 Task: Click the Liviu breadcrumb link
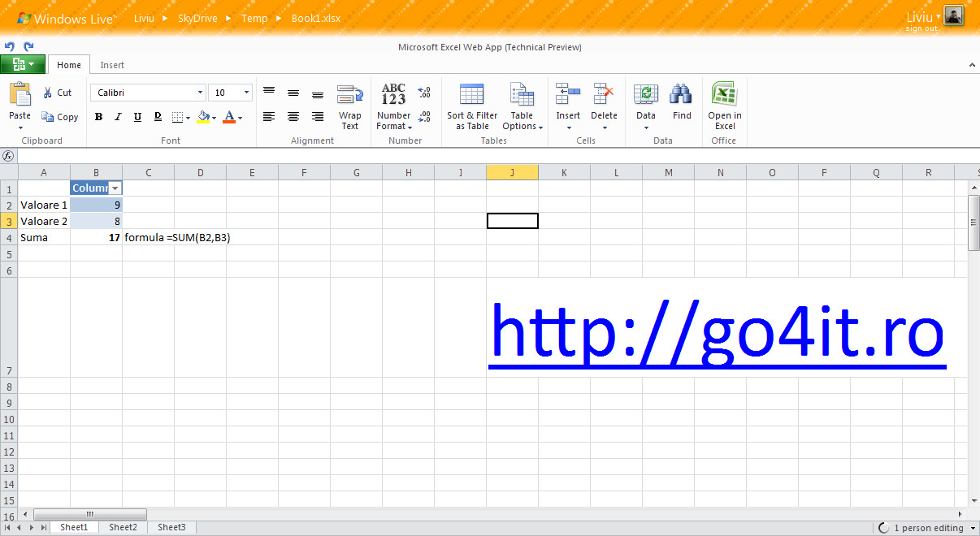click(x=144, y=18)
